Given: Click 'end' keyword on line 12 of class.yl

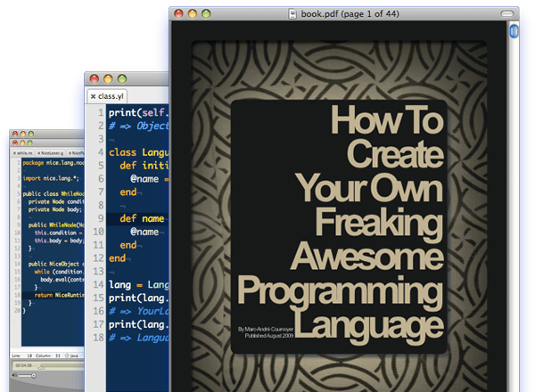Looking at the screenshot, I should 117,258.
